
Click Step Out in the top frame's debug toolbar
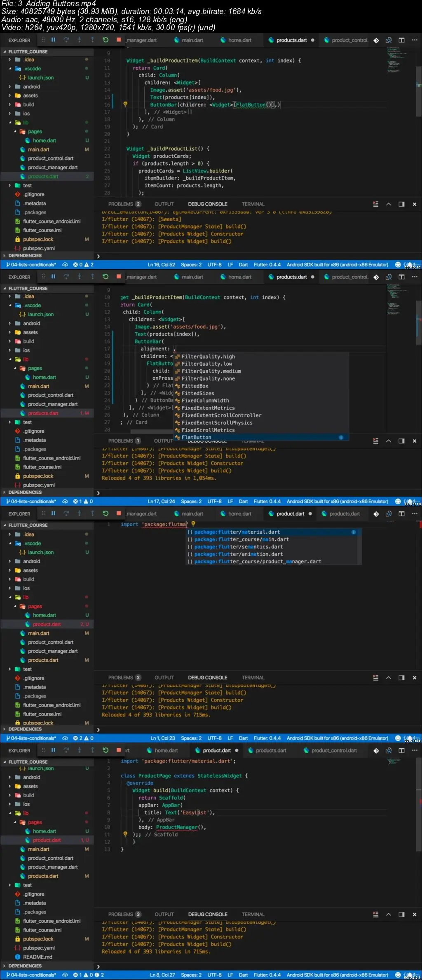click(92, 40)
